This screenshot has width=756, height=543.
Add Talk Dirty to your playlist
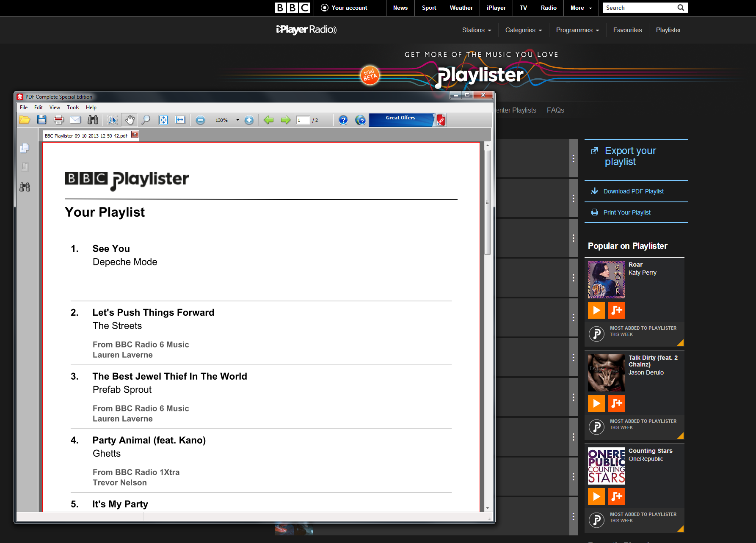[x=617, y=403]
